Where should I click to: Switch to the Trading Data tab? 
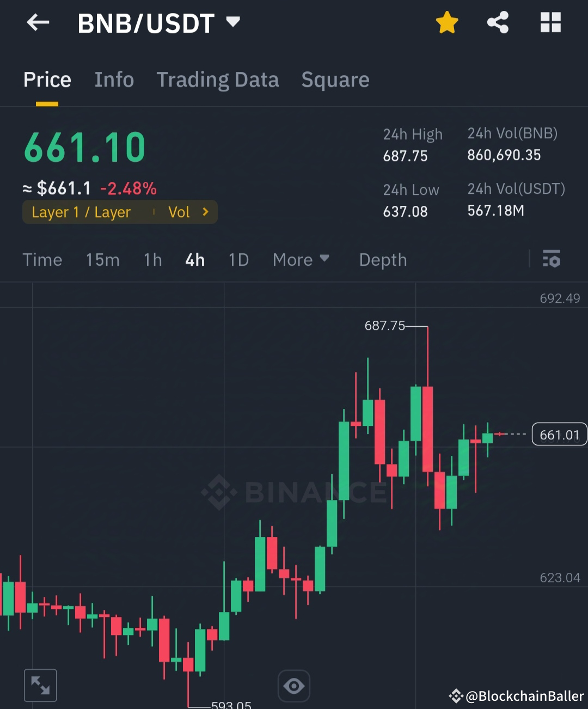click(x=218, y=80)
